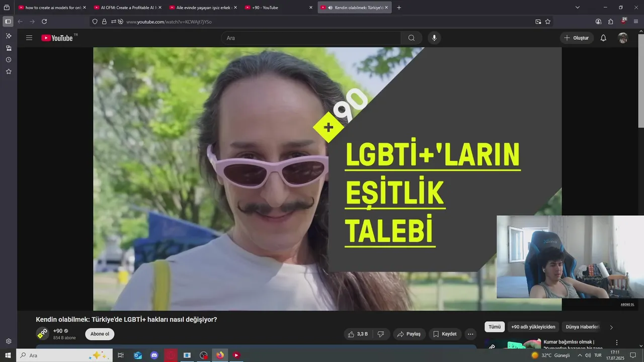The width and height of the screenshot is (644, 362).
Task: Select 'Dünya Haberleri' filter chip
Action: pos(583,327)
